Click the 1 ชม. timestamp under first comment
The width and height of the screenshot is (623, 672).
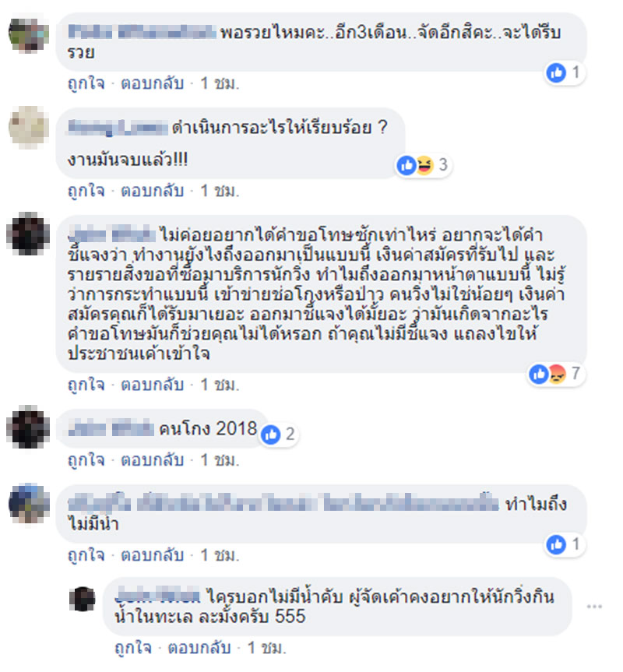click(x=220, y=83)
